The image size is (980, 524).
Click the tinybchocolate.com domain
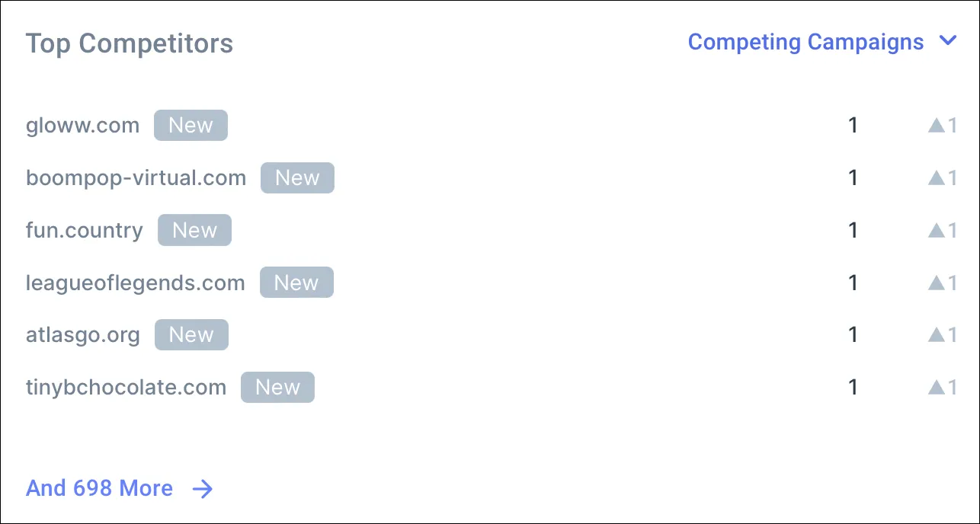point(127,388)
